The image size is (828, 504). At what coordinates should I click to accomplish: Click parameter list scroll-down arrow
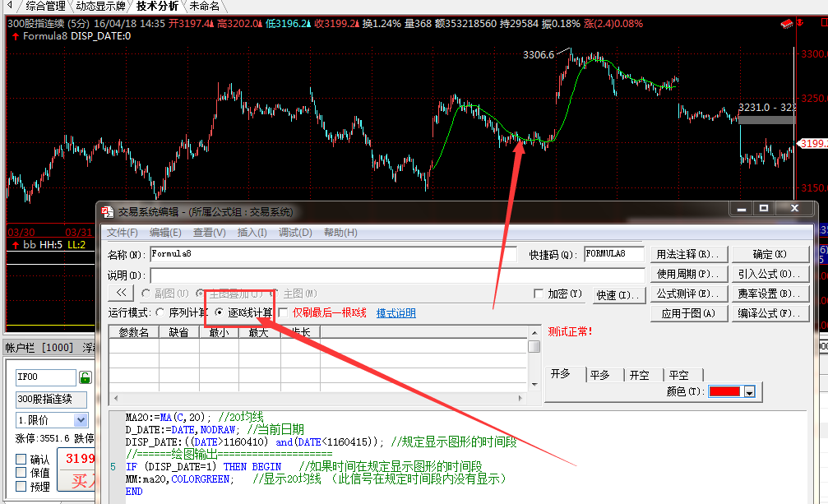[x=534, y=385]
